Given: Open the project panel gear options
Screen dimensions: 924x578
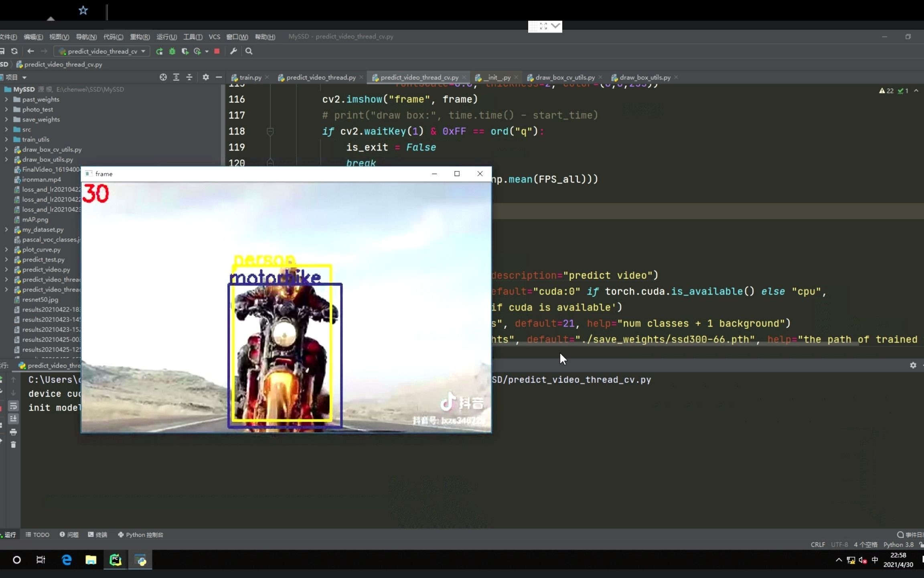Looking at the screenshot, I should pyautogui.click(x=206, y=77).
